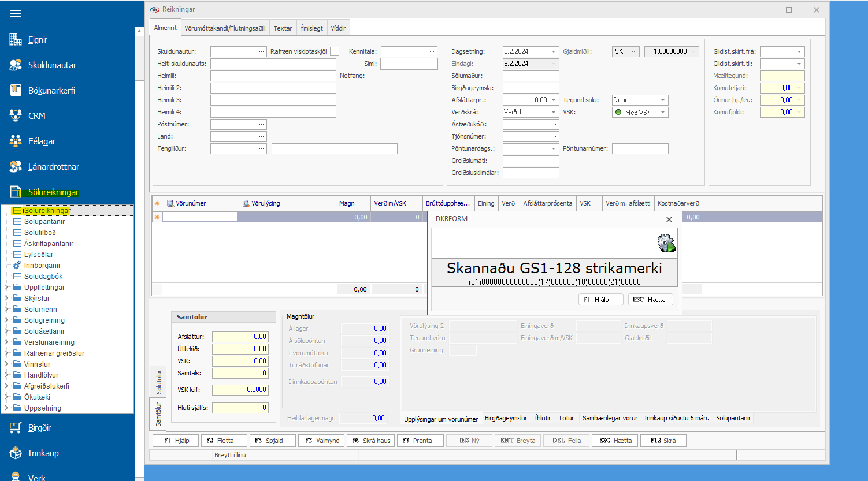Expand the Uppflettingar tree node
868x481 pixels.
pyautogui.click(x=7, y=288)
